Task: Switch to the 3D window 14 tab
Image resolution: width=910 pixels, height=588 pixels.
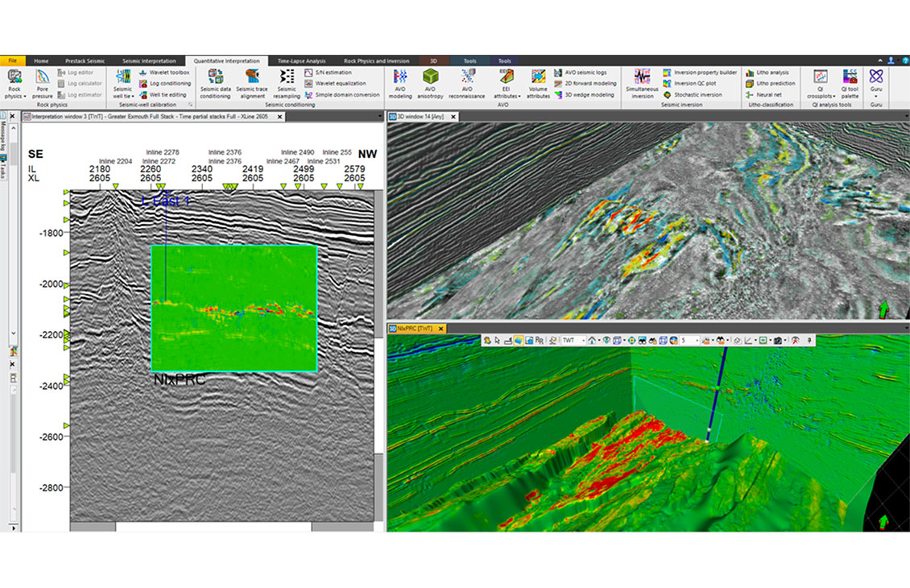Action: [x=420, y=116]
